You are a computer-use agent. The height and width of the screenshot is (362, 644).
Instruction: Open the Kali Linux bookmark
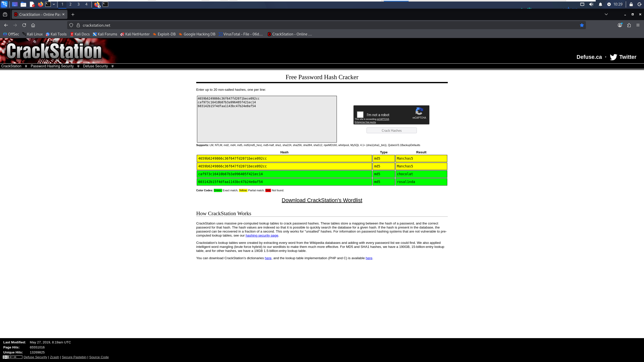pos(32,34)
